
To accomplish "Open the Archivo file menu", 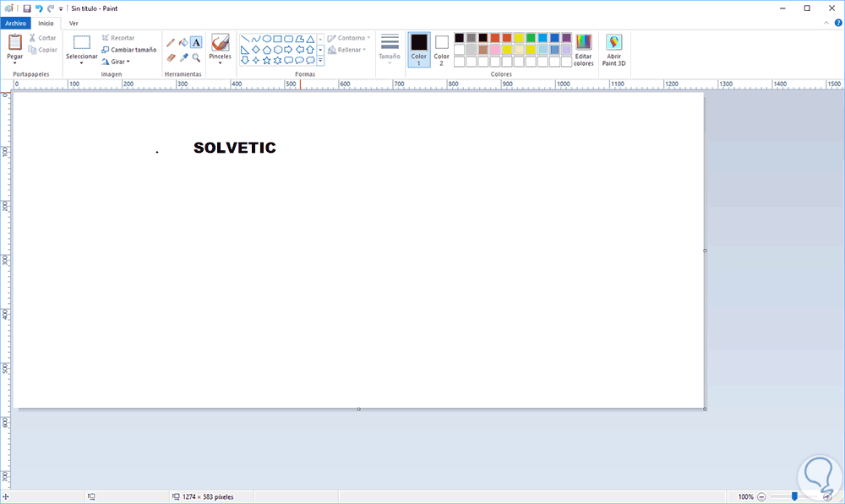I will pyautogui.click(x=15, y=23).
